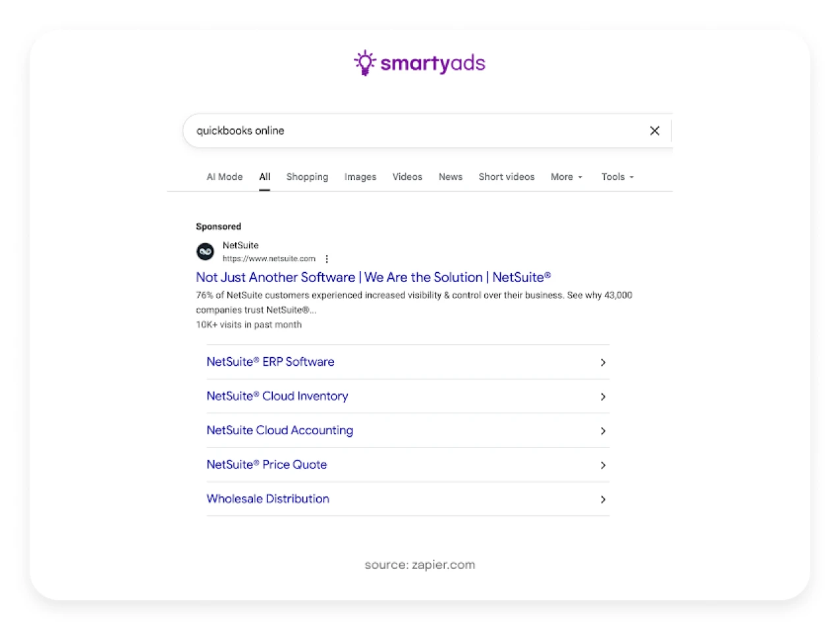This screenshot has width=840, height=630.
Task: Open the Tools dropdown
Action: (617, 177)
